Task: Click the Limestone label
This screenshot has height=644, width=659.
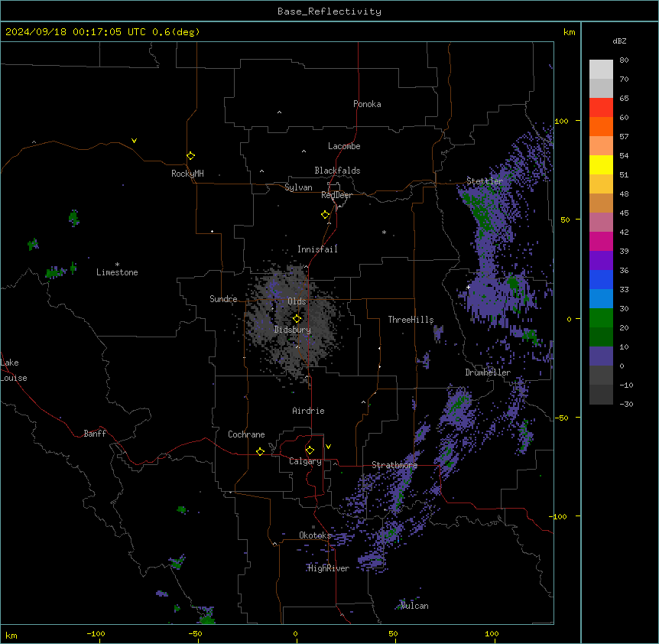Action: pos(117,272)
